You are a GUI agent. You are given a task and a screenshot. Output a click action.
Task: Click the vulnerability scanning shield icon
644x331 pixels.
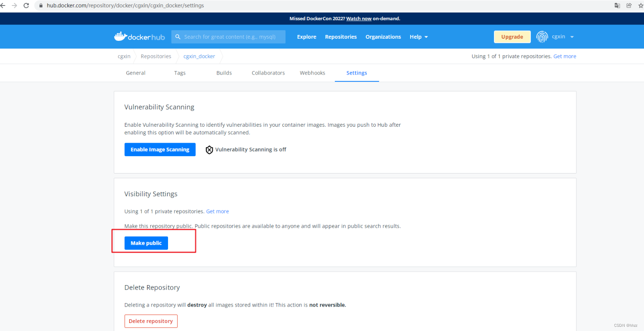pyautogui.click(x=209, y=149)
